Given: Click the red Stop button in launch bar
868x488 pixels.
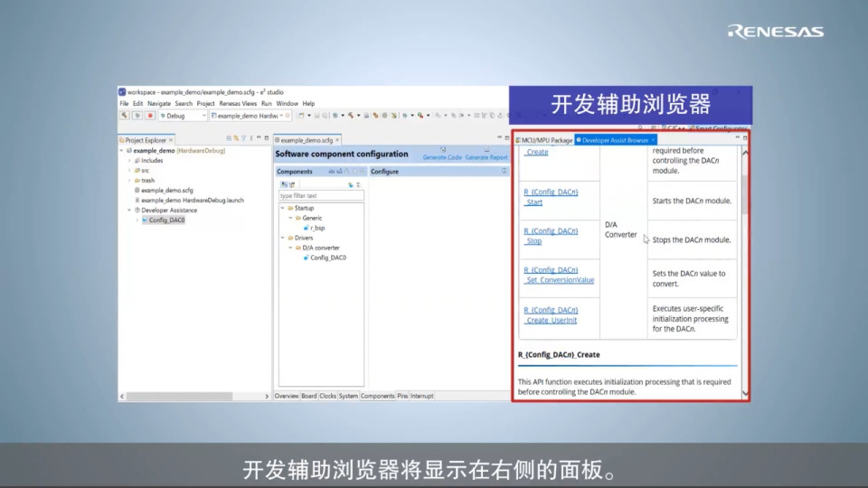Looking at the screenshot, I should pos(150,116).
